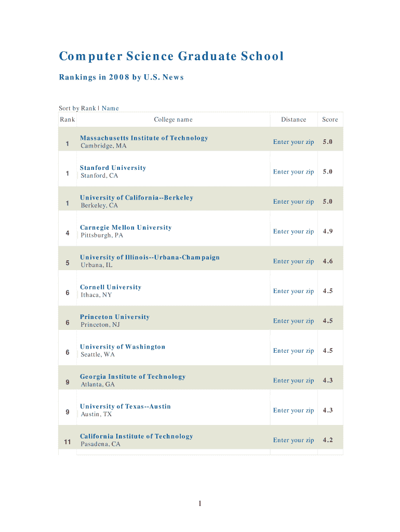
Task: Click University of California--Berkeley link
Action: click(x=137, y=198)
